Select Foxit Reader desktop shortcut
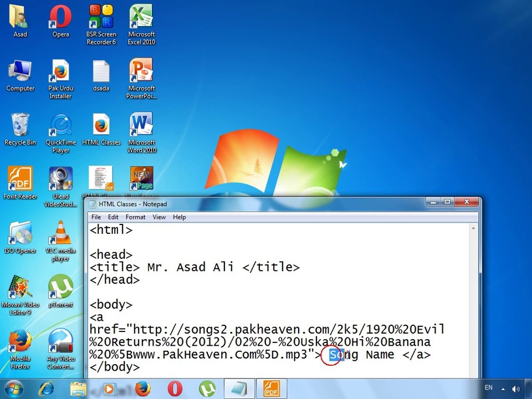 [x=20, y=178]
